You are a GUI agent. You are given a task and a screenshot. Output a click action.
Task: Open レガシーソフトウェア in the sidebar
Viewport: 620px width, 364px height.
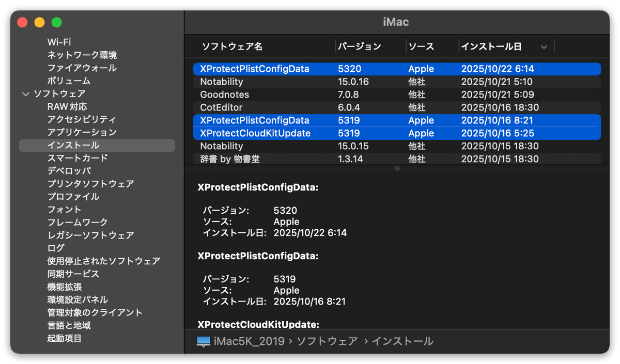(x=90, y=235)
